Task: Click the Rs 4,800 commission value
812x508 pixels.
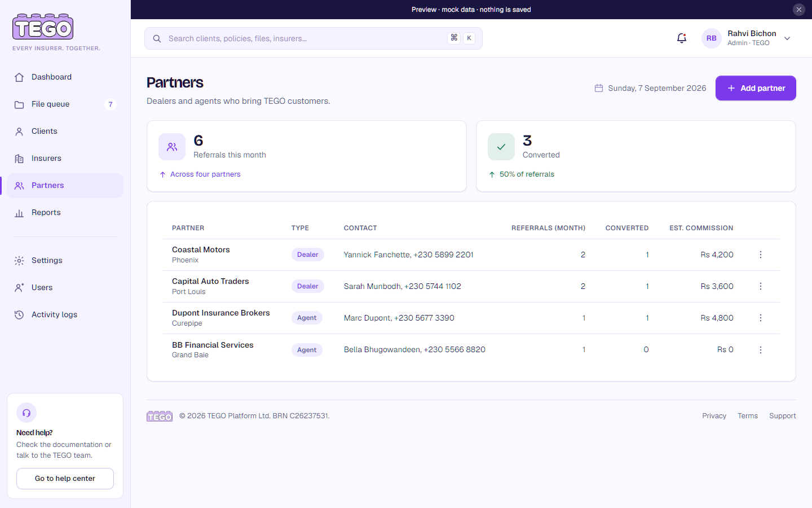Action: (717, 318)
